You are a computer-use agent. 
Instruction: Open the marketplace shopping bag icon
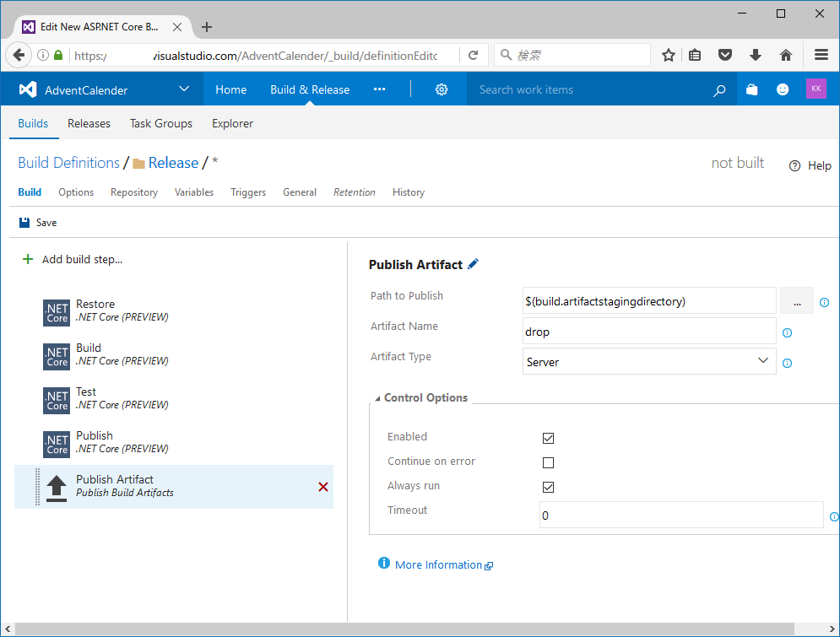coord(752,89)
